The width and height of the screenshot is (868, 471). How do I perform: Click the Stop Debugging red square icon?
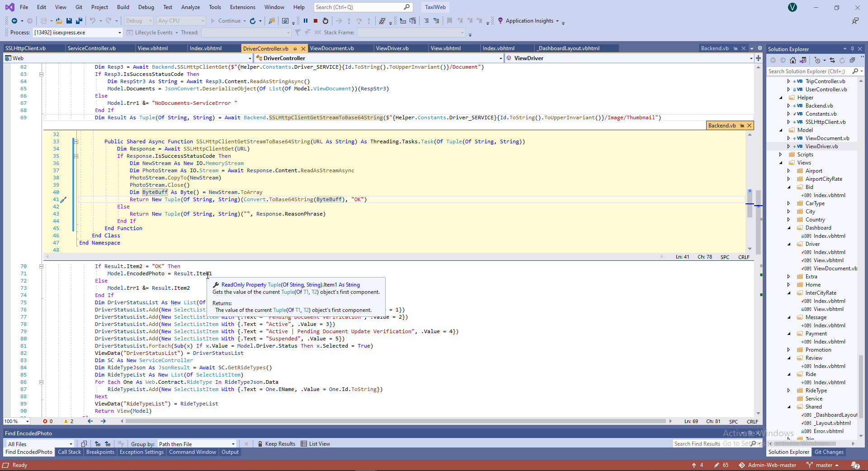click(x=316, y=21)
